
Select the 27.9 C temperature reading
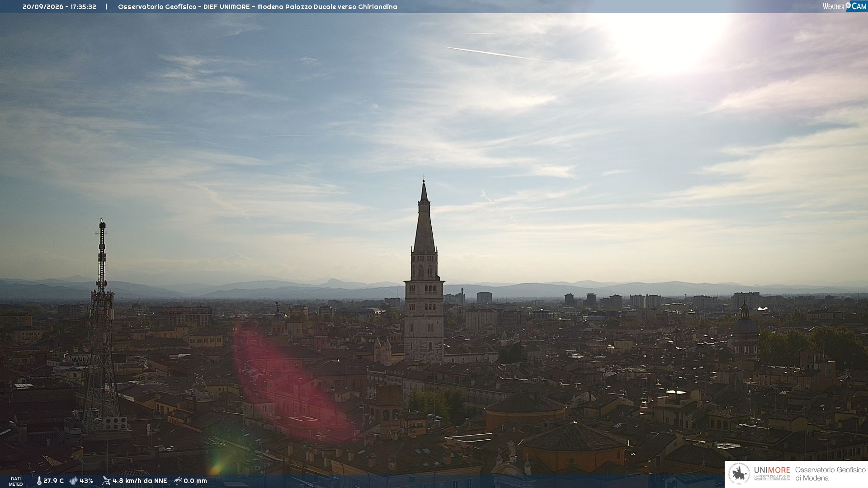53,481
